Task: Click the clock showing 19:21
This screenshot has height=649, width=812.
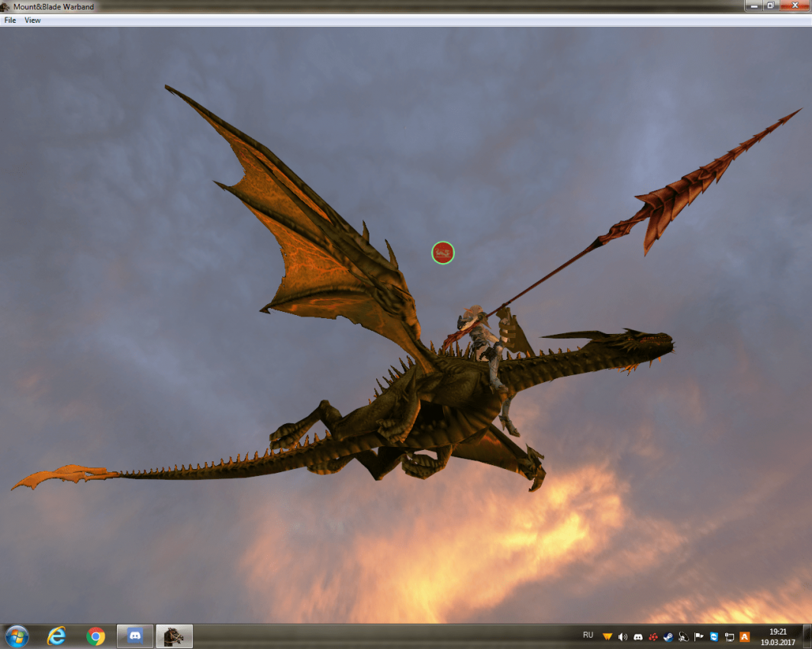Action: pos(778,636)
